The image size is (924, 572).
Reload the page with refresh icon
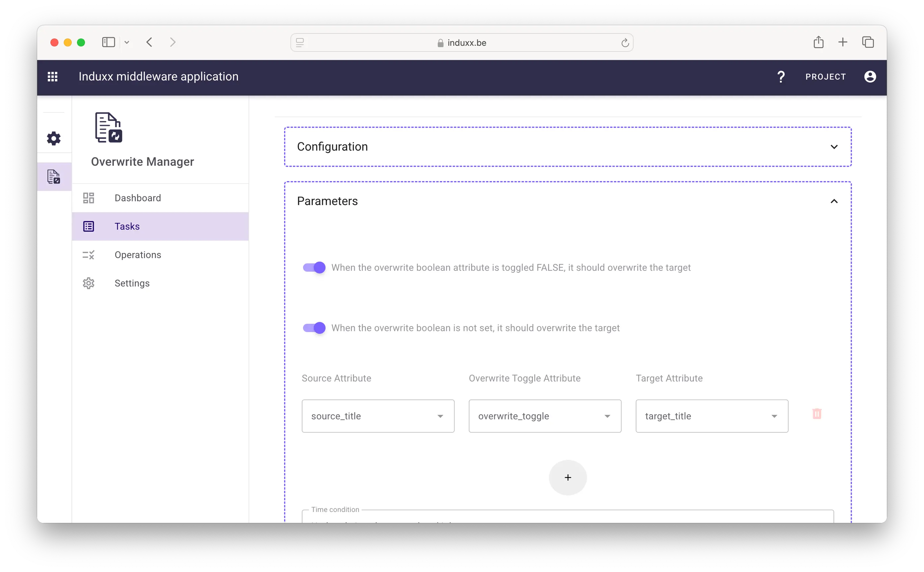[625, 43]
